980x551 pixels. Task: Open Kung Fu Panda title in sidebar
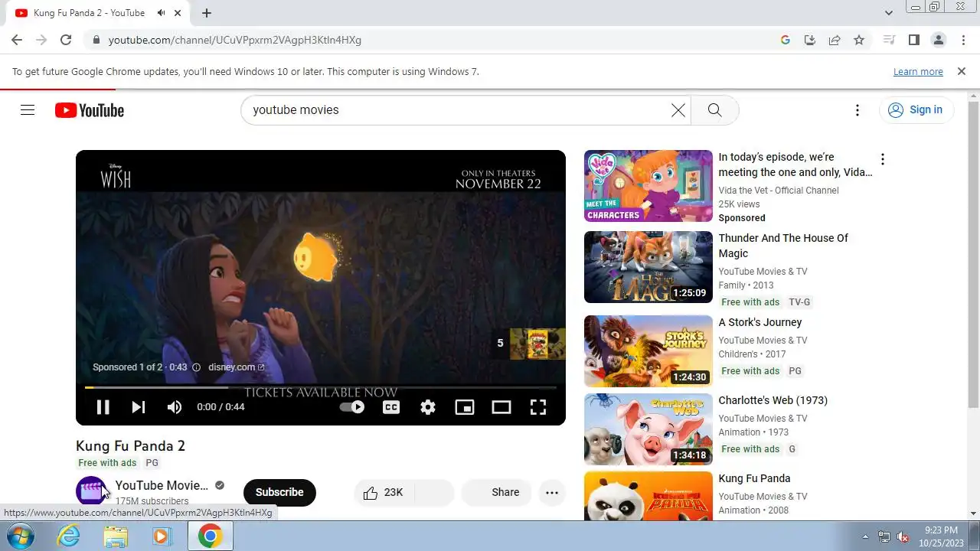[754, 478]
